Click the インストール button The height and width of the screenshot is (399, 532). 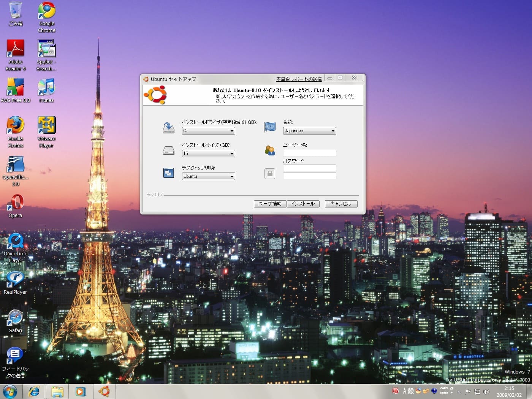click(x=303, y=204)
